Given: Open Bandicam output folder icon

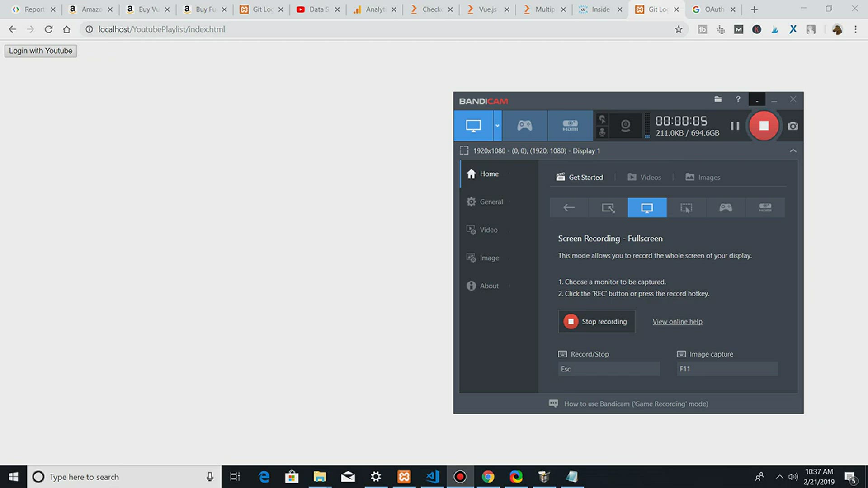Looking at the screenshot, I should click(x=718, y=99).
